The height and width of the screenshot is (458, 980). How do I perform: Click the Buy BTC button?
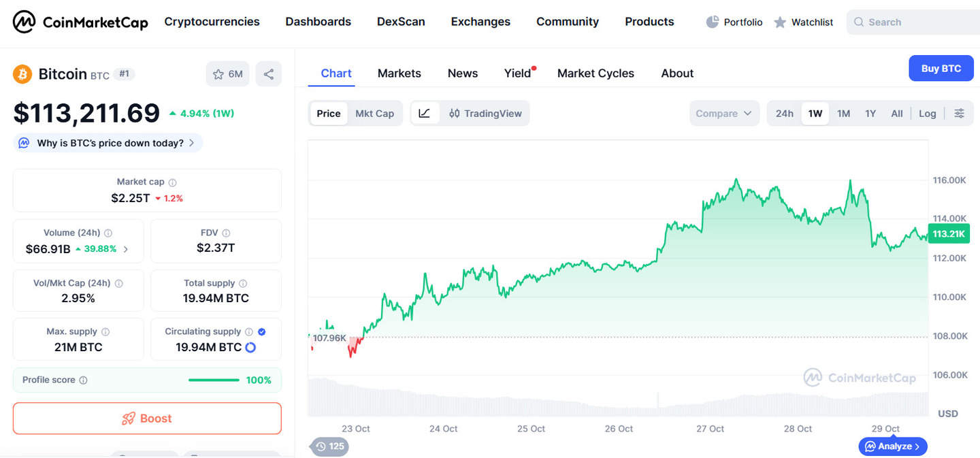941,69
